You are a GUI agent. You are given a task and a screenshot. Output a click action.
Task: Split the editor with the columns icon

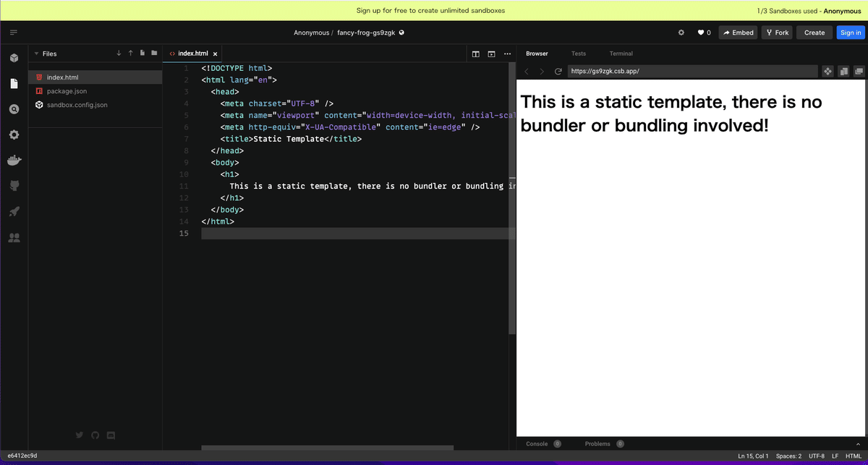click(476, 54)
